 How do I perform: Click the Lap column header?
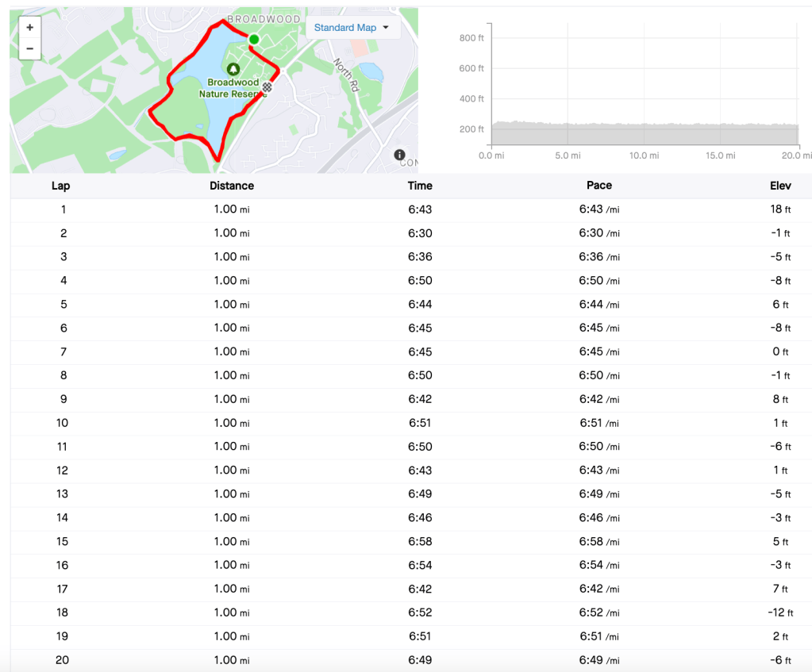[60, 186]
